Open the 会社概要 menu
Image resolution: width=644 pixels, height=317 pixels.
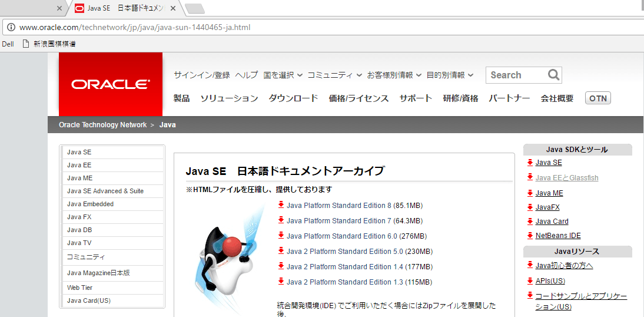pos(557,98)
